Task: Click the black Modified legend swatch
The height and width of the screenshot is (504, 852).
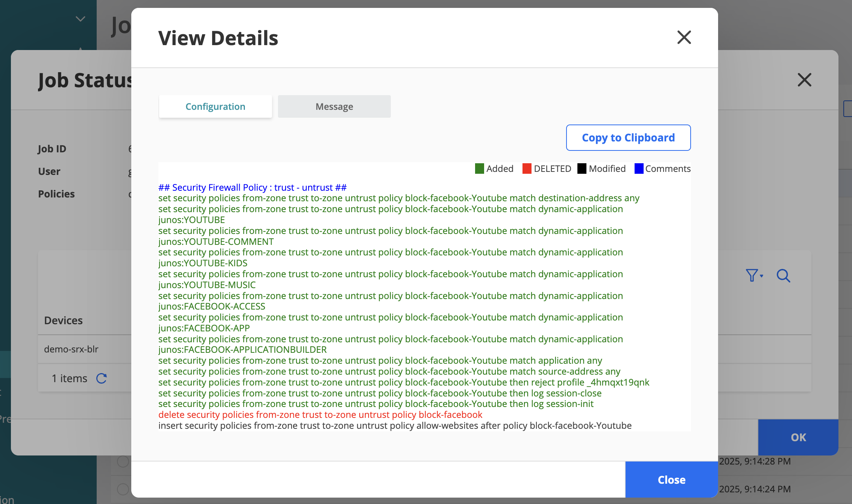Action: pos(582,169)
